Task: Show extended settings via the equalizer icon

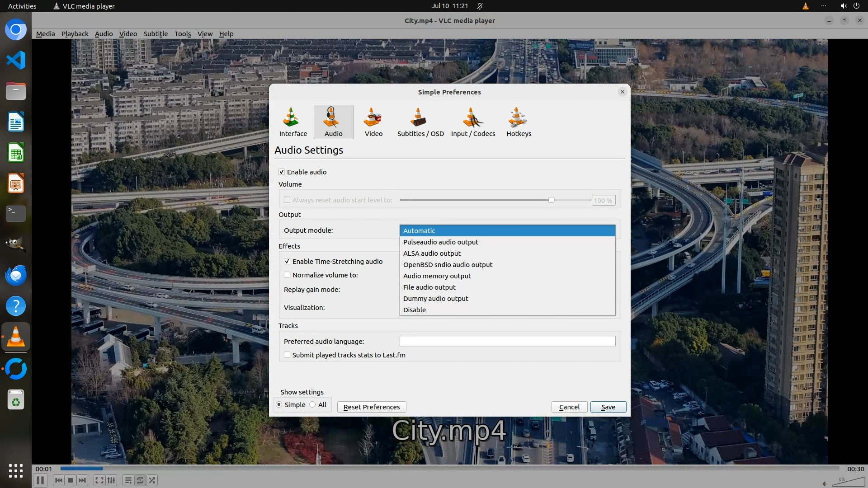Action: (x=112, y=480)
